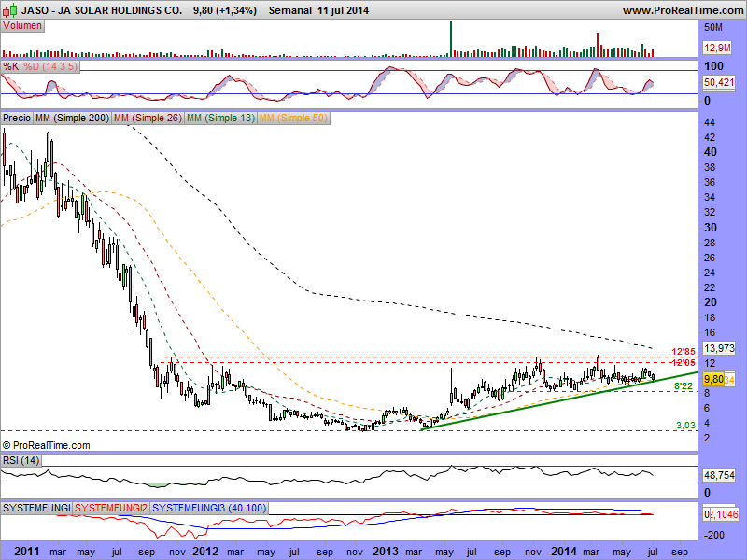This screenshot has width=747, height=560.
Task: Click the 2011 year label on time axis
Action: coord(27,552)
